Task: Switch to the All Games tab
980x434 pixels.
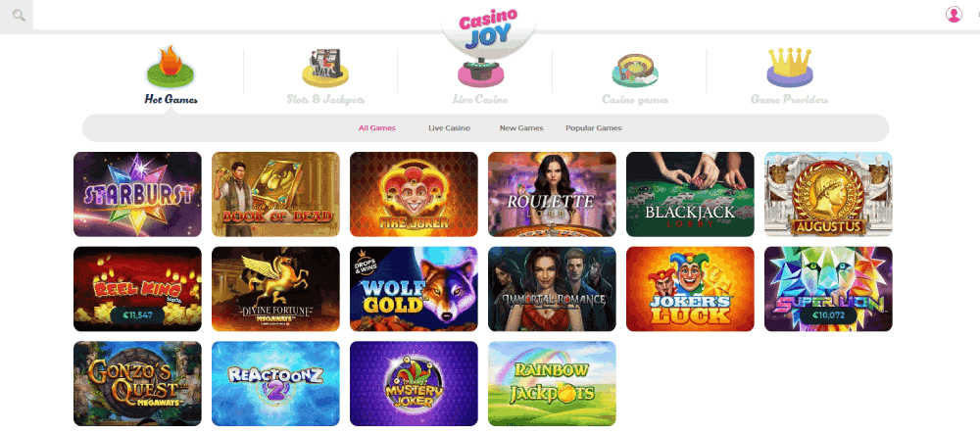Action: click(x=377, y=128)
